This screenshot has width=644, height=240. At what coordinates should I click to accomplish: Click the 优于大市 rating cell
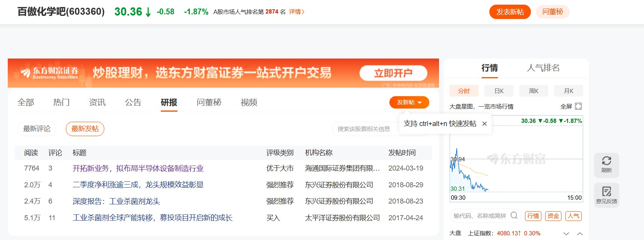point(280,168)
